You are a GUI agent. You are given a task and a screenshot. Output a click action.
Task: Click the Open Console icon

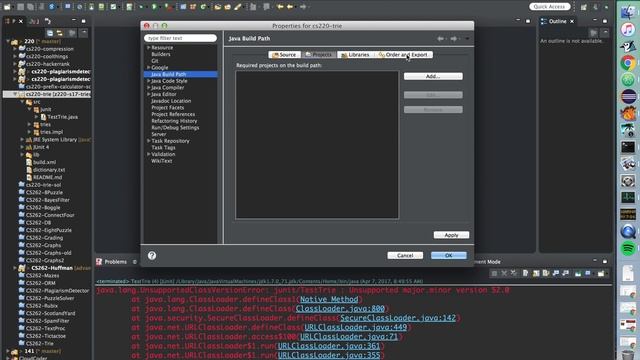[601, 273]
